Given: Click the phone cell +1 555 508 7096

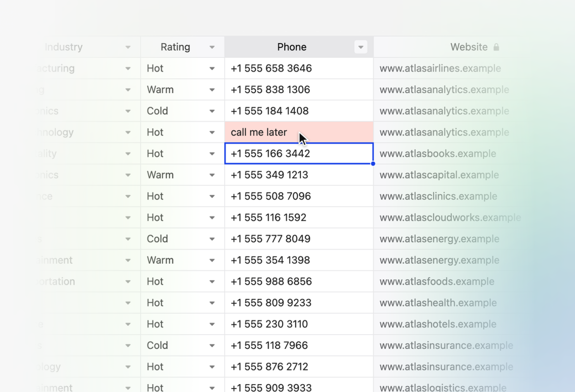Looking at the screenshot, I should [299, 196].
